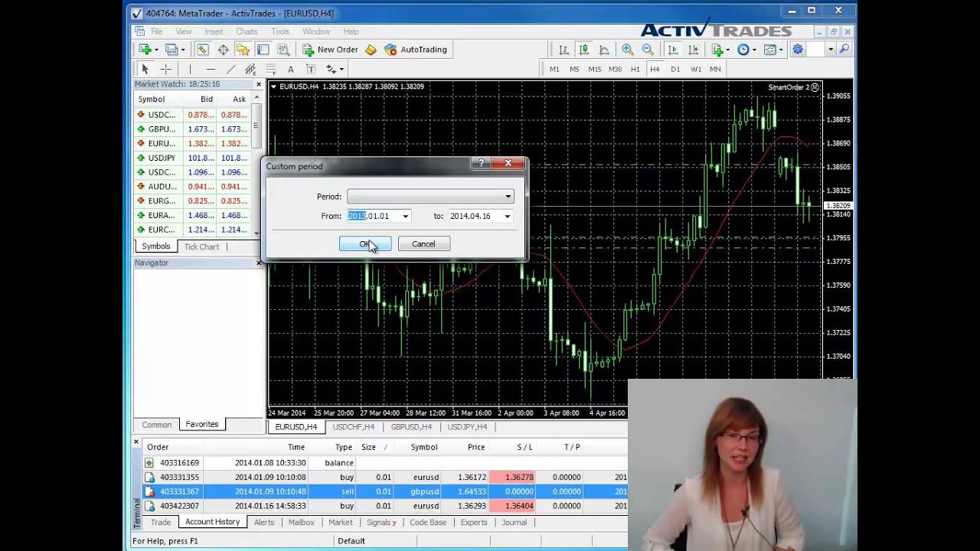Click the Custom period dialog help button
Screen dimensions: 980x551
(x=481, y=163)
